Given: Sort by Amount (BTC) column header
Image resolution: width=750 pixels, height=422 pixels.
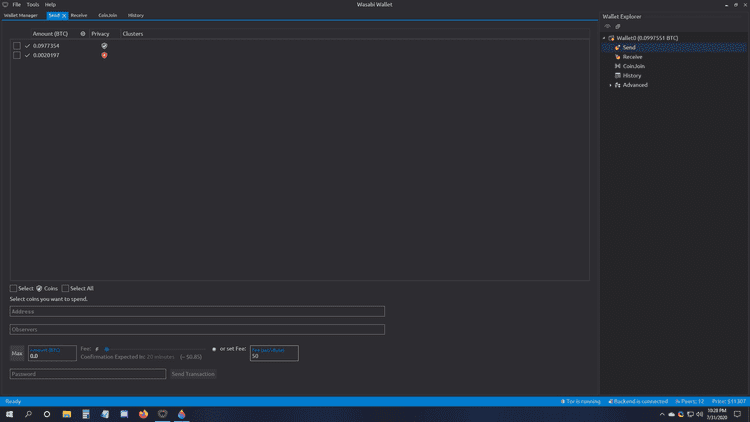Looking at the screenshot, I should [x=50, y=34].
